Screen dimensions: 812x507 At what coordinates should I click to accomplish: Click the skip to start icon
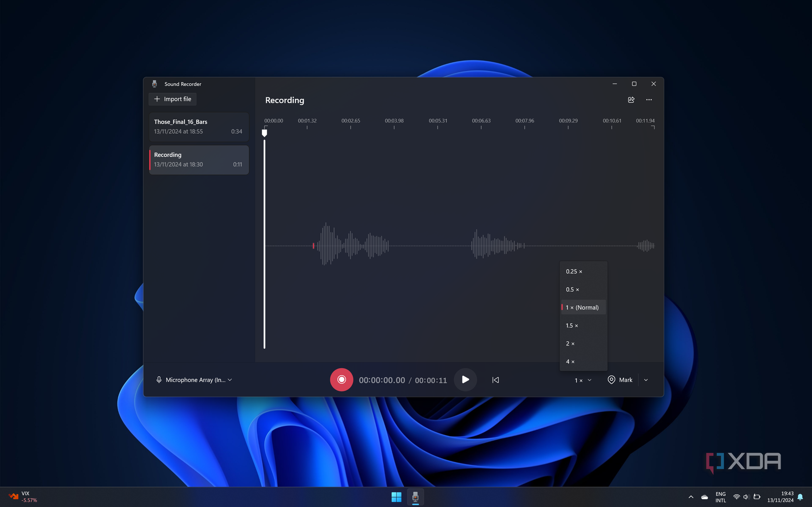coord(496,380)
